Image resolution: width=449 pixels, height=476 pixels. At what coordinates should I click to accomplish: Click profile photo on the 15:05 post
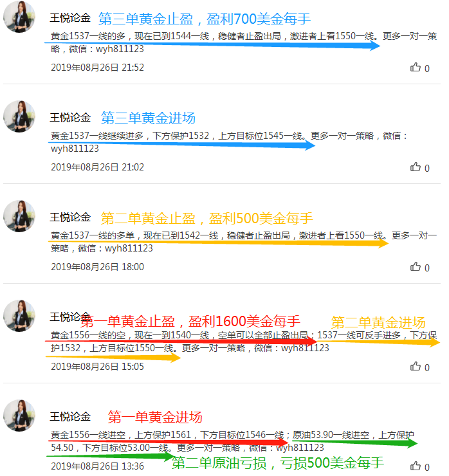tap(19, 316)
